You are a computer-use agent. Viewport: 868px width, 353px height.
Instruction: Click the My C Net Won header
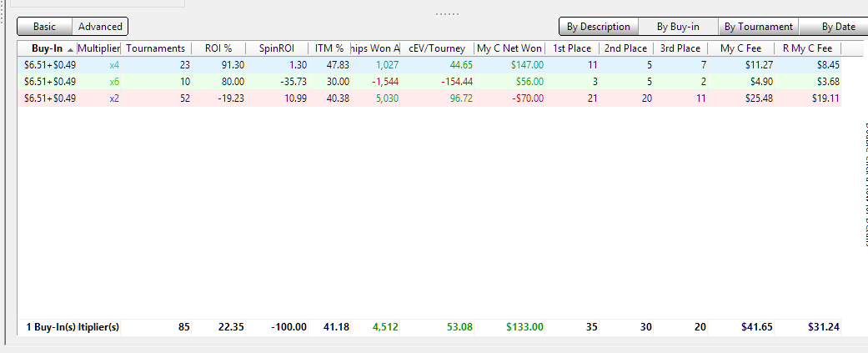(510, 48)
